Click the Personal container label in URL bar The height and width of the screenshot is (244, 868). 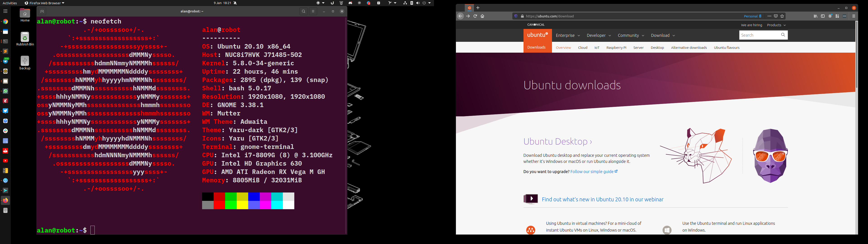pyautogui.click(x=753, y=16)
